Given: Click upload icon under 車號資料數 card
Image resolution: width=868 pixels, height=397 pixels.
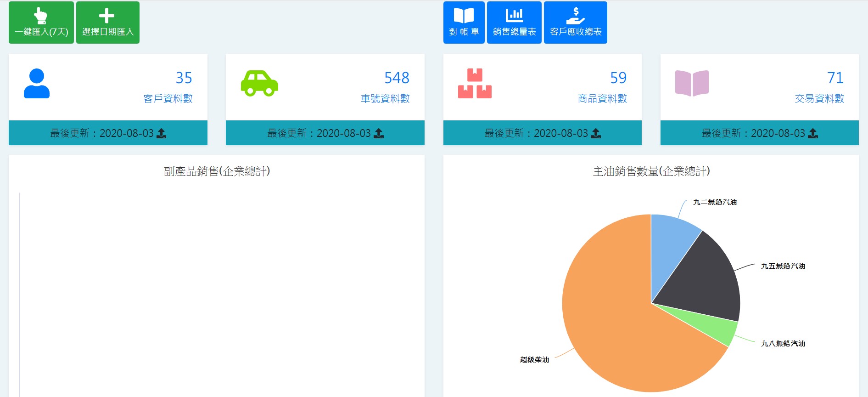Looking at the screenshot, I should pyautogui.click(x=379, y=133).
